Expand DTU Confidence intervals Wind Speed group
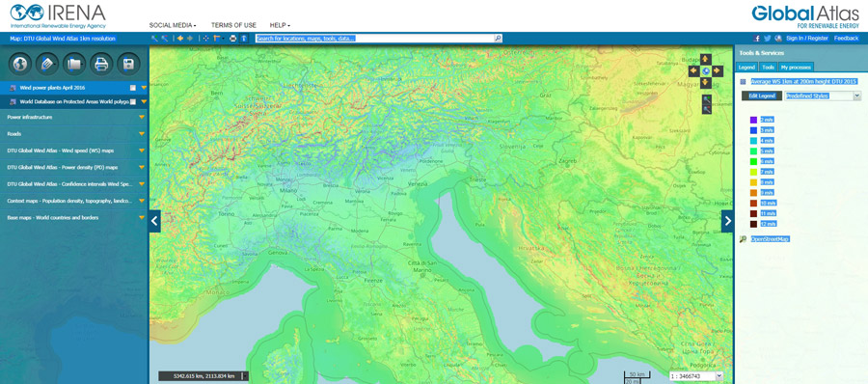 click(x=141, y=184)
